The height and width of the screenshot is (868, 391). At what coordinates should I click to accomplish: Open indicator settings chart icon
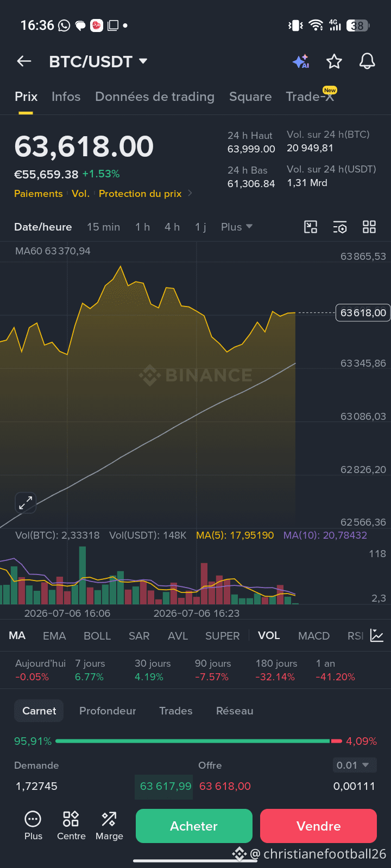(377, 635)
